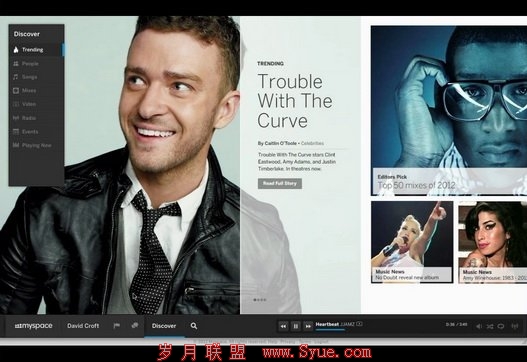
Task: Open David Croft's profile
Action: click(x=83, y=326)
